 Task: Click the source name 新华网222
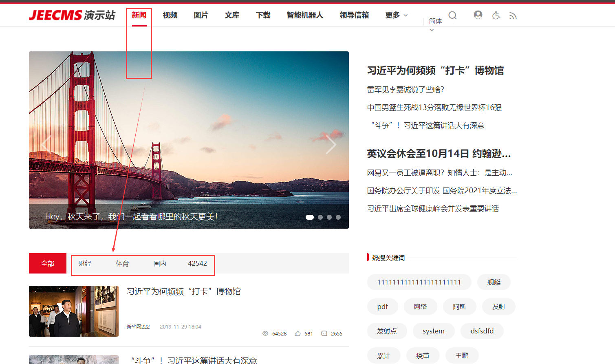(x=138, y=326)
